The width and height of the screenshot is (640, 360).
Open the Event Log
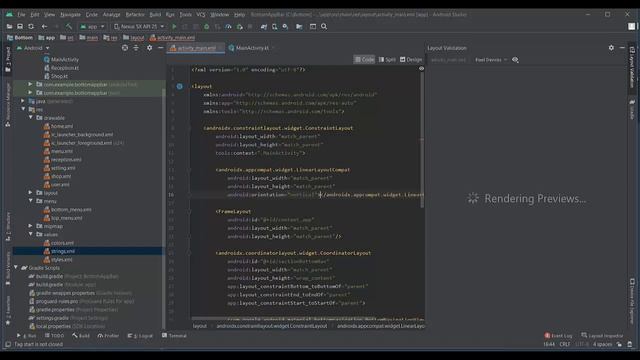(558, 336)
